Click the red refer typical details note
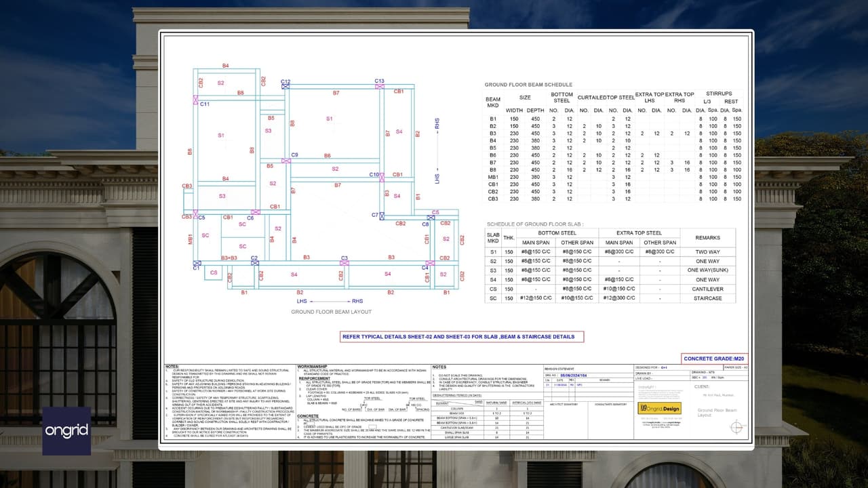The height and width of the screenshot is (488, 868). coord(462,336)
